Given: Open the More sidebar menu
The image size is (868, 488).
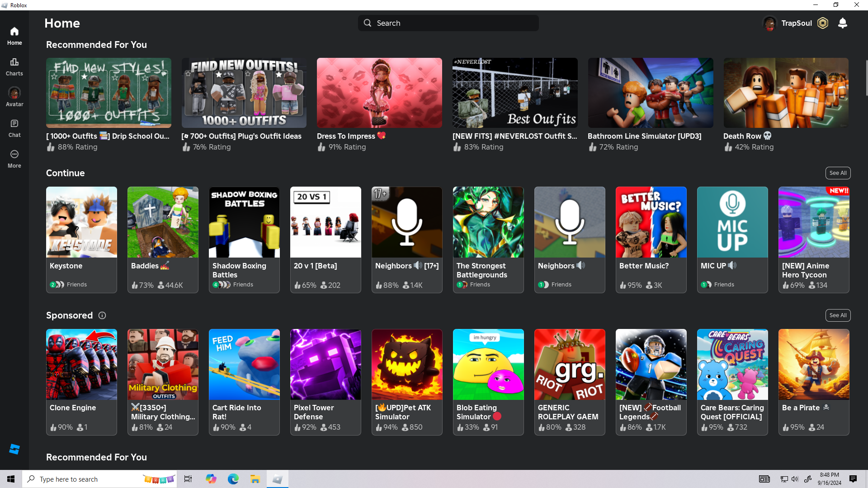Looking at the screenshot, I should (14, 159).
